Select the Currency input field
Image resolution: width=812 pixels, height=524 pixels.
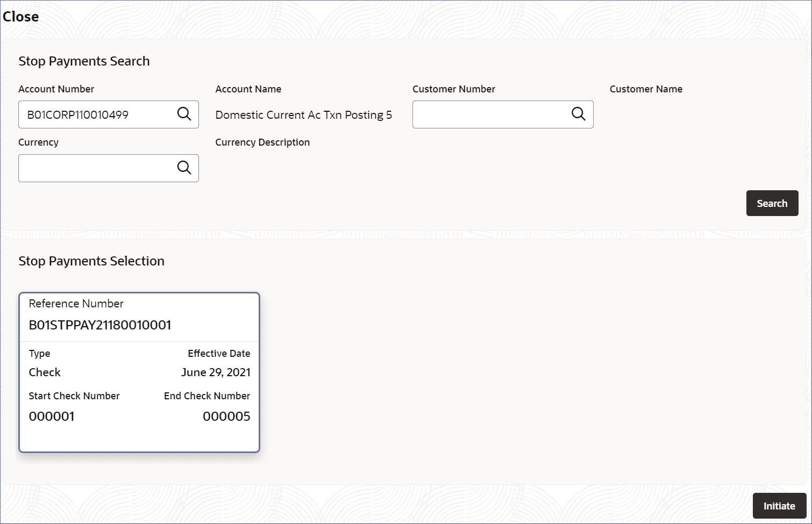point(97,168)
